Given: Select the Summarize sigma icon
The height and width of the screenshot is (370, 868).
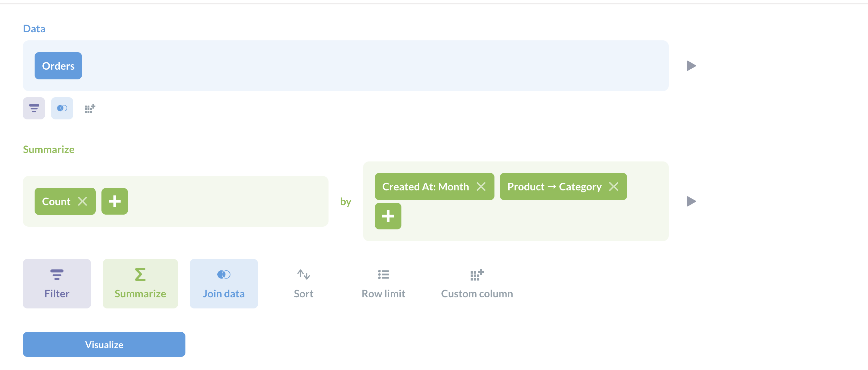Looking at the screenshot, I should (x=140, y=283).
